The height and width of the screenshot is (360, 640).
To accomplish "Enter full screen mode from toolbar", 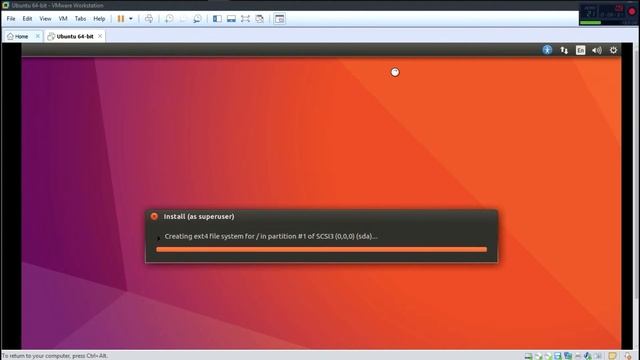I will click(x=245, y=19).
